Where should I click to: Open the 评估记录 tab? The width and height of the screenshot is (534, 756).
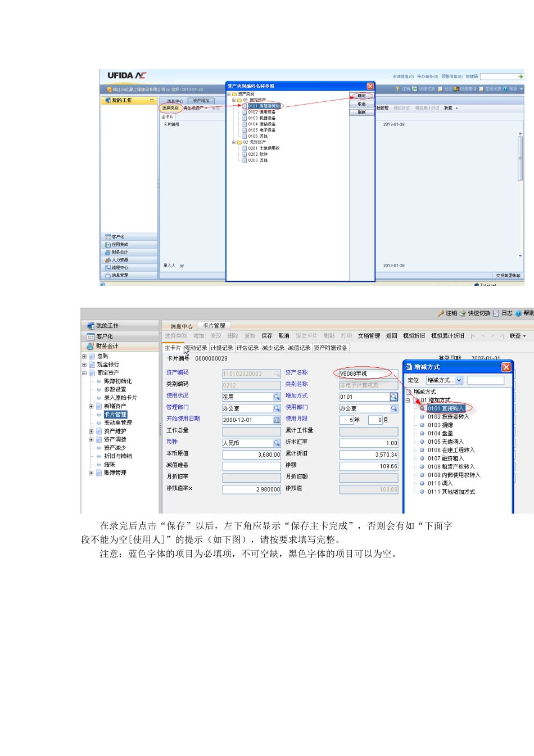click(x=247, y=348)
